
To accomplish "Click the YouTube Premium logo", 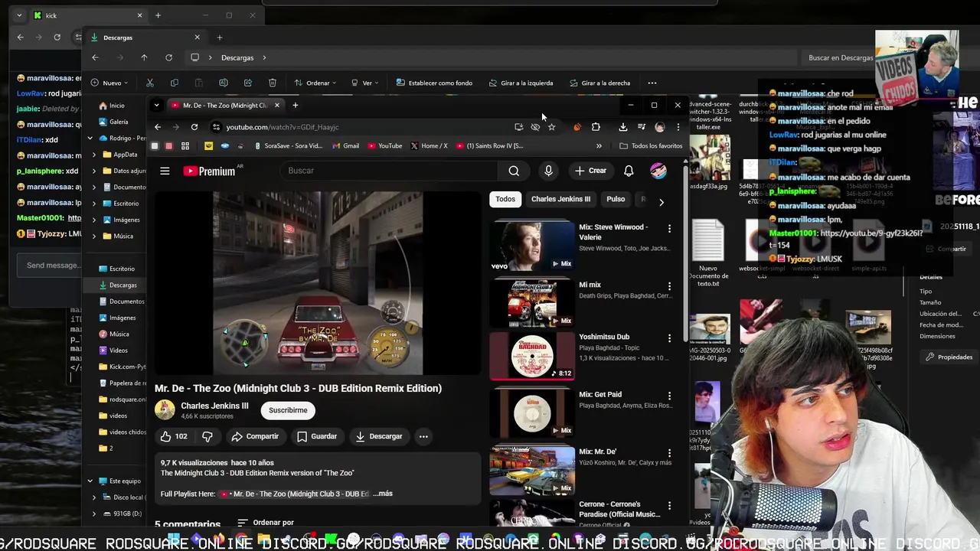I will (210, 171).
